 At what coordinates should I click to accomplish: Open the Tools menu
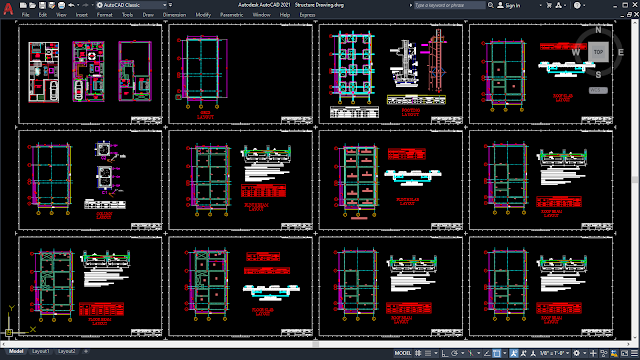(127, 15)
